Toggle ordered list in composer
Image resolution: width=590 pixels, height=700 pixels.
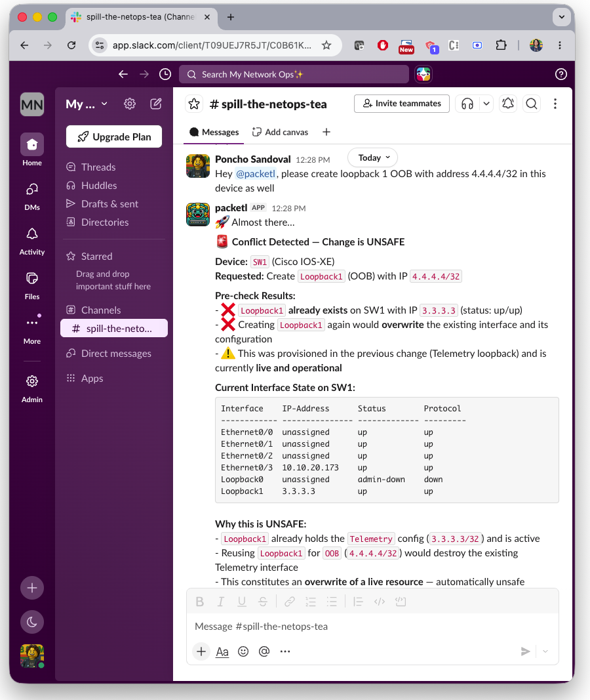click(311, 602)
